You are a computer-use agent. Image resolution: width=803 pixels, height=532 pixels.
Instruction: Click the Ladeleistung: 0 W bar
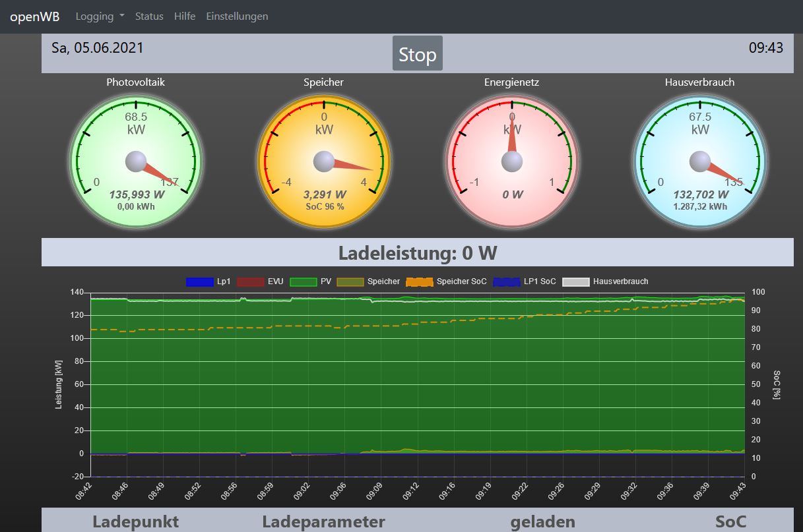point(417,252)
